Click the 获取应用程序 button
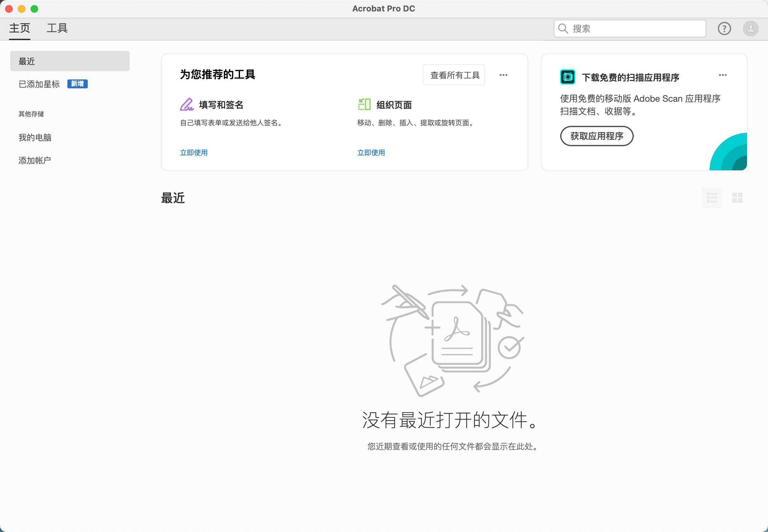 [x=596, y=136]
